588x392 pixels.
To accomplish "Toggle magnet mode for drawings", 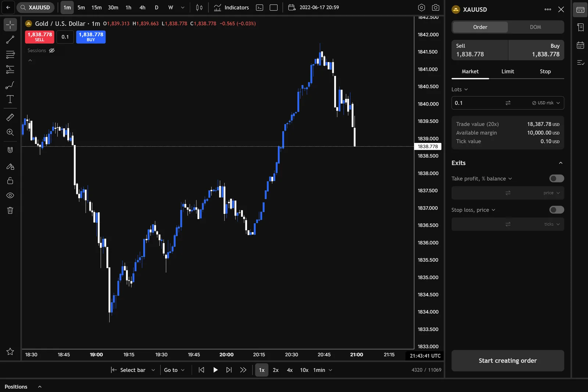I will 10,150.
